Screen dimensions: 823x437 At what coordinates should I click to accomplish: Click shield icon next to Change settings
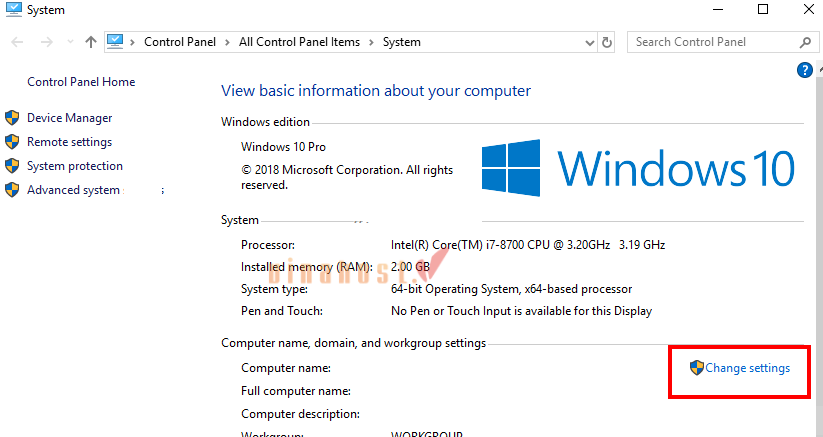[x=697, y=368]
